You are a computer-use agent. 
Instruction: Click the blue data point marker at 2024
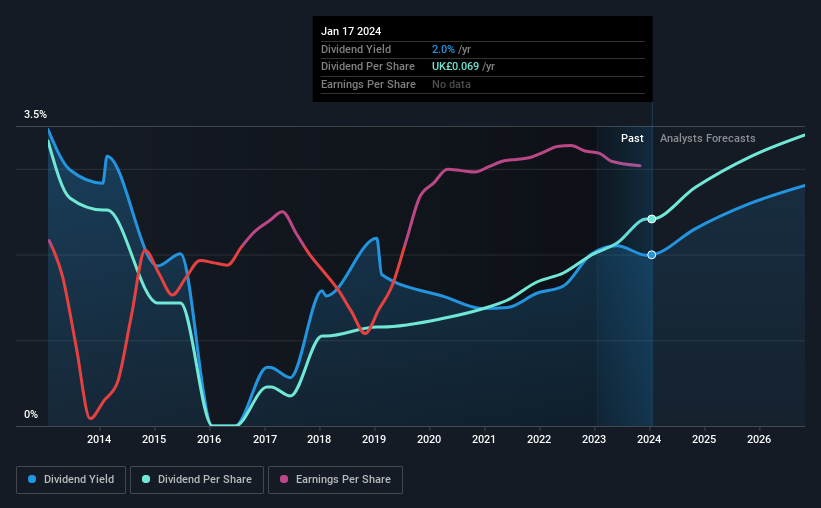tap(651, 255)
